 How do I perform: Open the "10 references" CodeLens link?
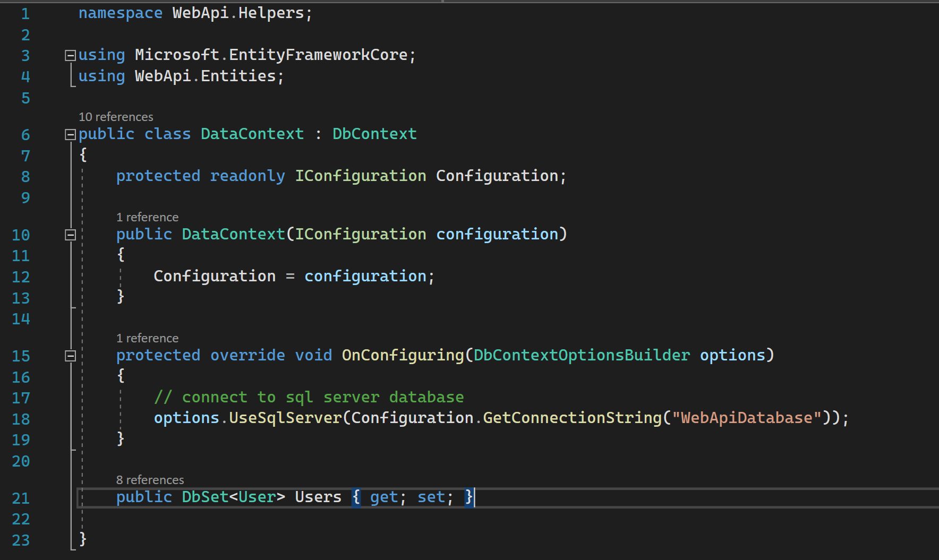point(116,117)
